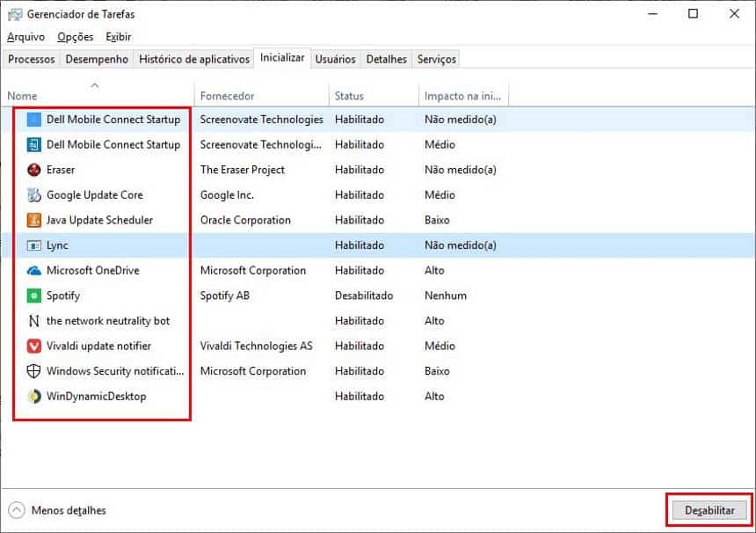Click the WinDynamicDesktop icon

[x=33, y=396]
